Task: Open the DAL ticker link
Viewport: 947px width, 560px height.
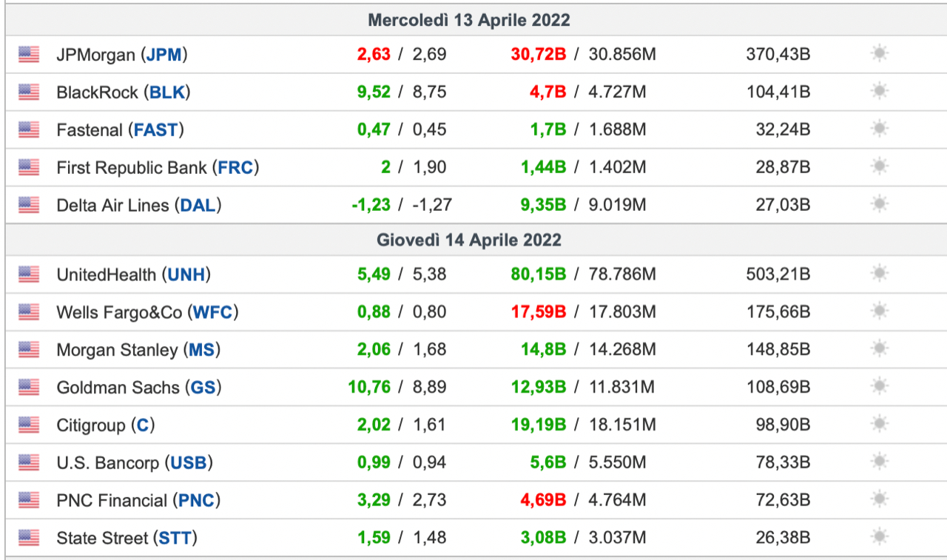Action: coord(198,206)
